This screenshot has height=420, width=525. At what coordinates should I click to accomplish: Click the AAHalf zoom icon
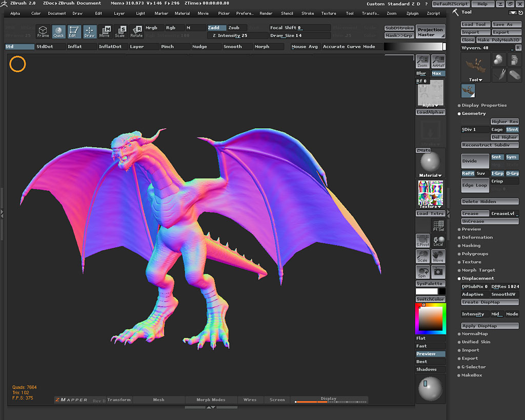click(x=438, y=62)
